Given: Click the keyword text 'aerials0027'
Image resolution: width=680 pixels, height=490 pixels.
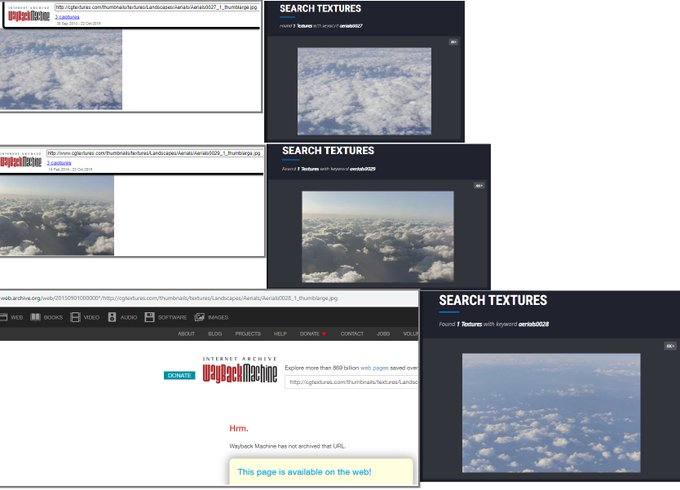Looking at the screenshot, I should click(351, 26).
